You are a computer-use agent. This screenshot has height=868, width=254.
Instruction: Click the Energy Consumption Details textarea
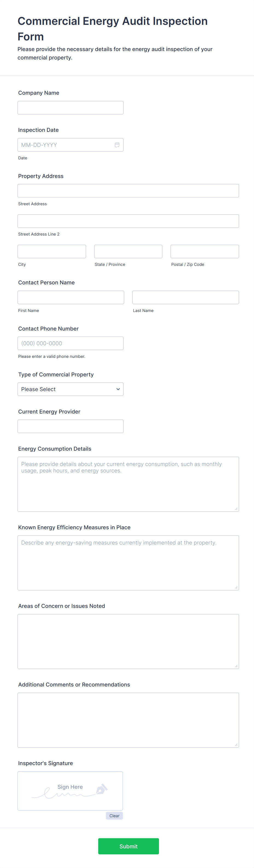[x=128, y=484]
